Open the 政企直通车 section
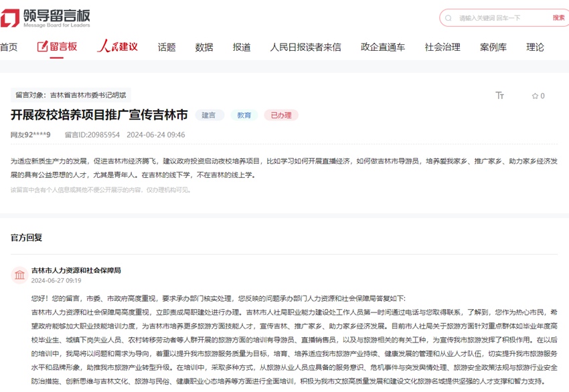This screenshot has height=392, width=569. [x=384, y=47]
